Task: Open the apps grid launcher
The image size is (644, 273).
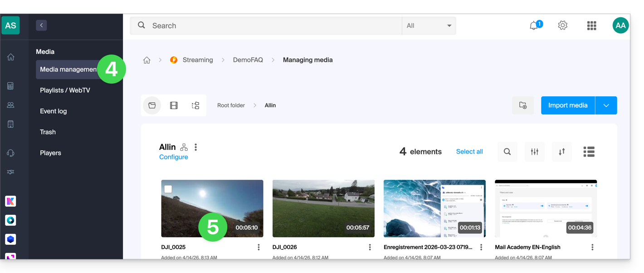Action: pyautogui.click(x=591, y=26)
